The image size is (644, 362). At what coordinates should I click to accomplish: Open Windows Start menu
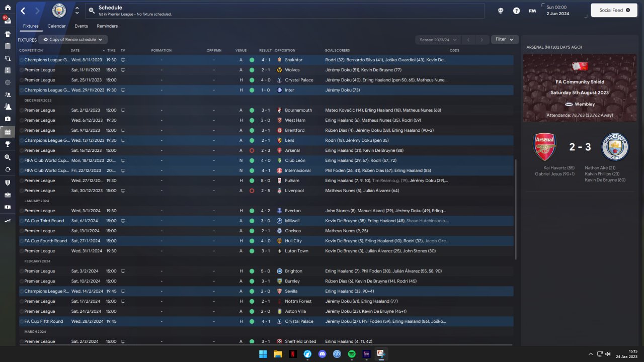pos(263,354)
